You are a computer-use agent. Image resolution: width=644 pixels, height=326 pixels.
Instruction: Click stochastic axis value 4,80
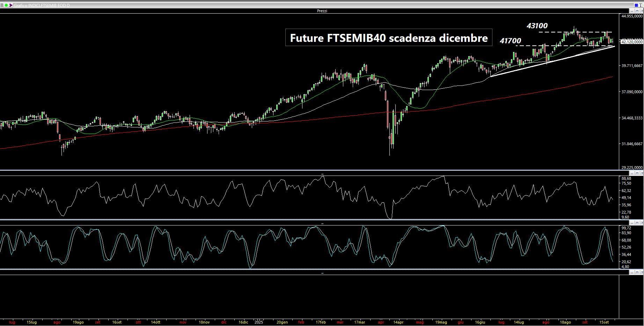click(x=625, y=267)
